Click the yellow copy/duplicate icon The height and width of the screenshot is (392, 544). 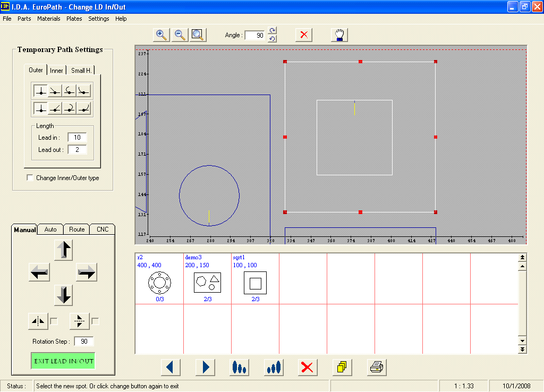click(x=342, y=367)
